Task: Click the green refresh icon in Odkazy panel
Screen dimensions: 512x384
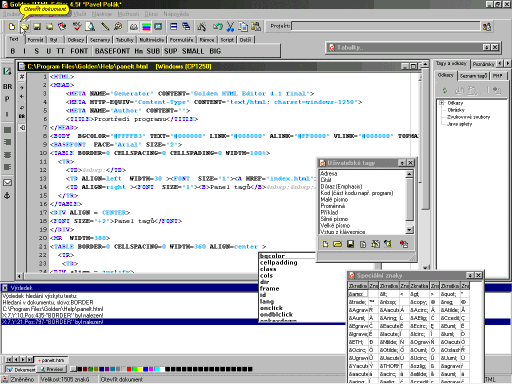Action: pos(444,90)
